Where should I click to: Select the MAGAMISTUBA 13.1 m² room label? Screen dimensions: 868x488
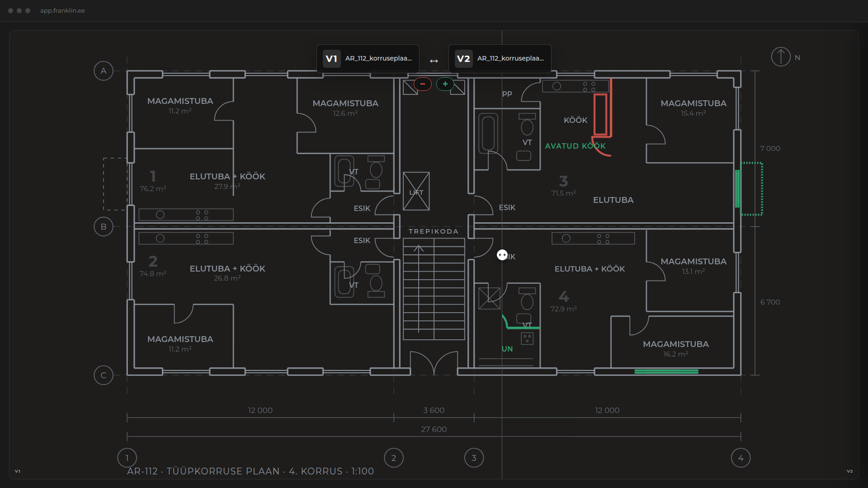(693, 266)
